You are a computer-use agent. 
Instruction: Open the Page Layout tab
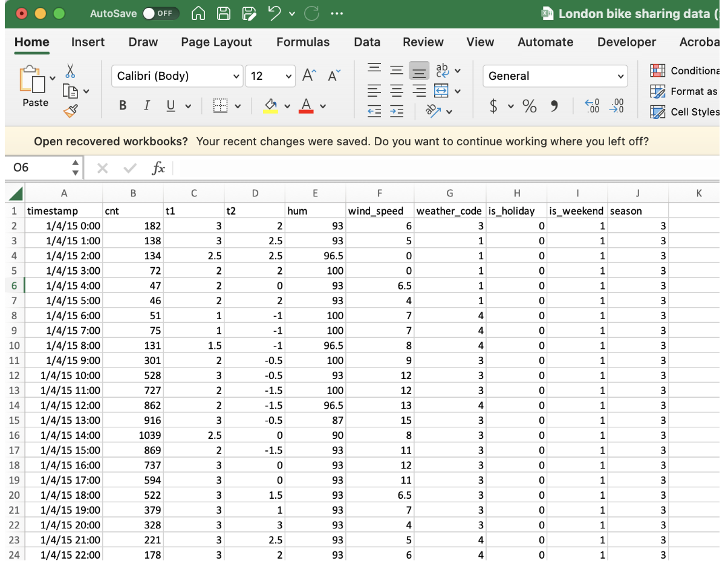[x=216, y=42]
